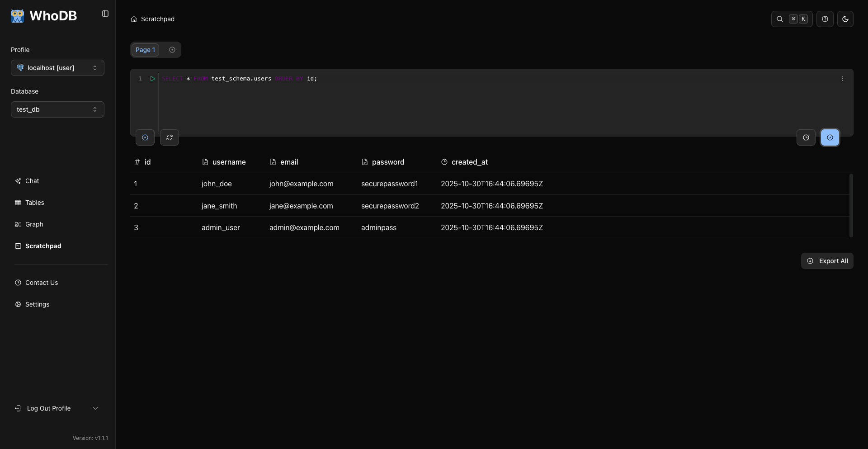Click the home icon beside Scratchpad title
This screenshot has height=449, width=868.
click(x=134, y=19)
